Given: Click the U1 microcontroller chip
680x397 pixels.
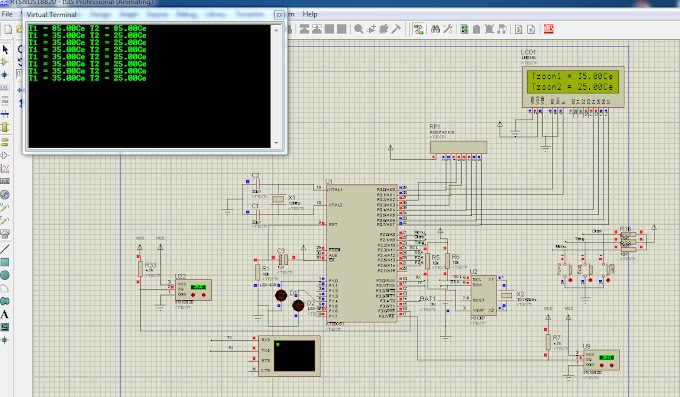Looking at the screenshot, I should 362,253.
